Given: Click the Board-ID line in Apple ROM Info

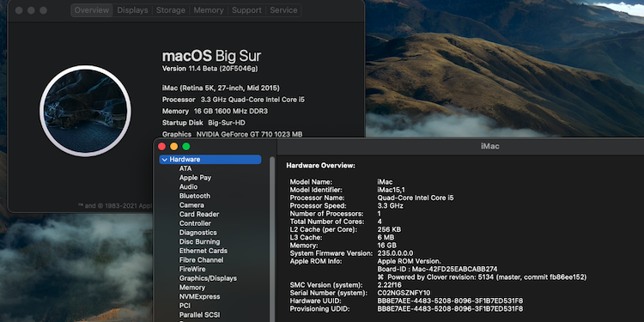Looking at the screenshot, I should tap(437, 269).
